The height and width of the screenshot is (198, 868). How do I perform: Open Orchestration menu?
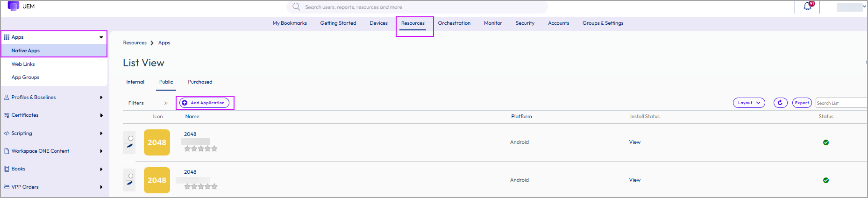click(454, 23)
